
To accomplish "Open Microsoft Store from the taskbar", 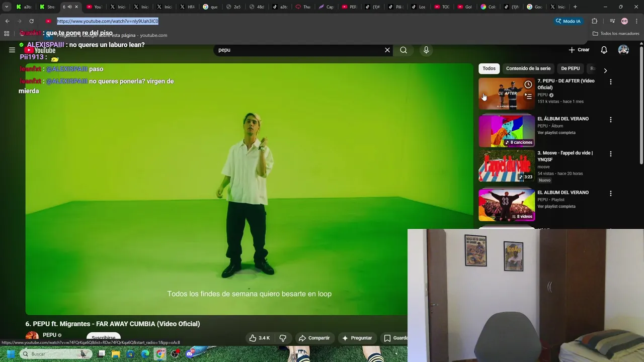I will (x=131, y=354).
